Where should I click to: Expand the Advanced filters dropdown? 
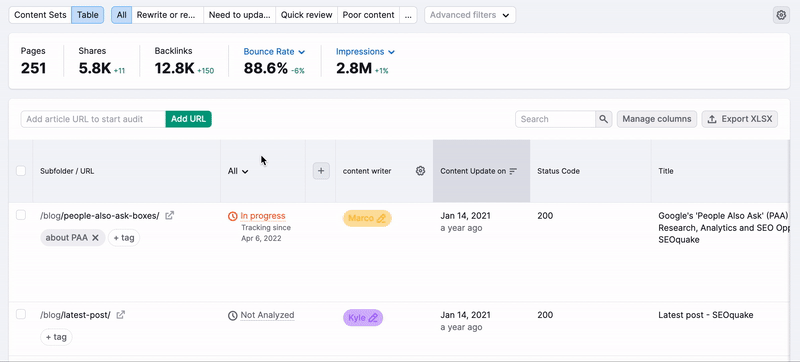pos(470,15)
